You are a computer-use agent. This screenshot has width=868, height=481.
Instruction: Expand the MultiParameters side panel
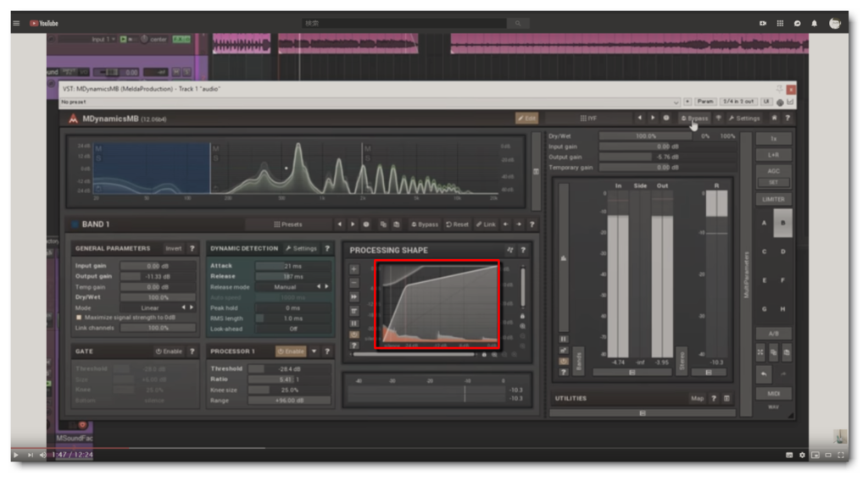(x=746, y=274)
